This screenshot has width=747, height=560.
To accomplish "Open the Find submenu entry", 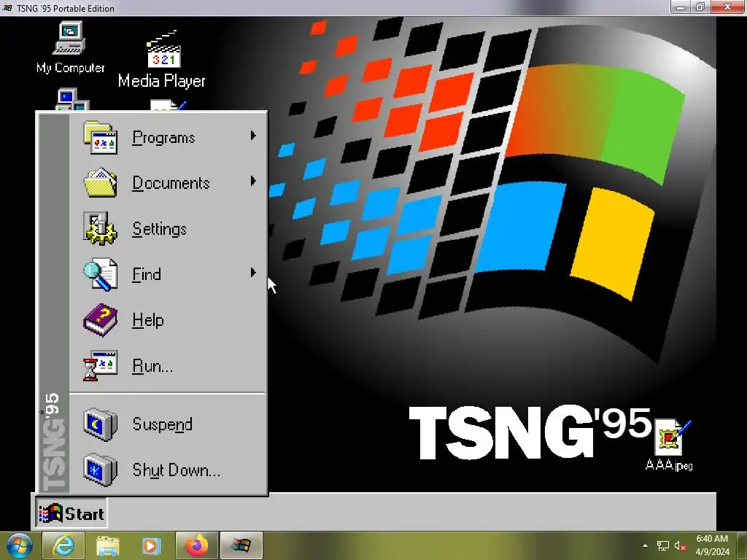I will 167,274.
